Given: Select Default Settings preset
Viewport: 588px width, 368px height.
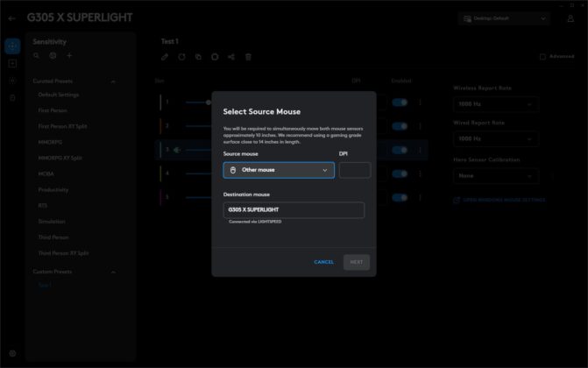Looking at the screenshot, I should tap(59, 95).
